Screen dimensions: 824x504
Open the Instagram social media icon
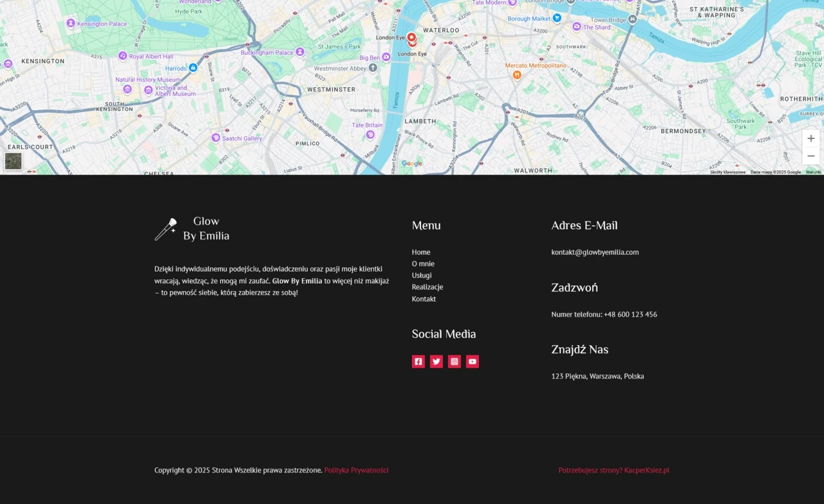[454, 362]
